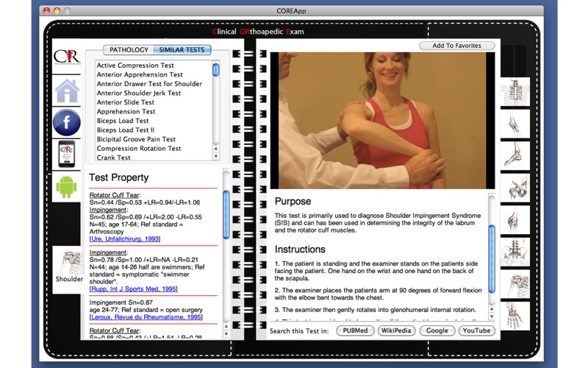Search this test on YouTube
This screenshot has height=368, width=588.
476,330
